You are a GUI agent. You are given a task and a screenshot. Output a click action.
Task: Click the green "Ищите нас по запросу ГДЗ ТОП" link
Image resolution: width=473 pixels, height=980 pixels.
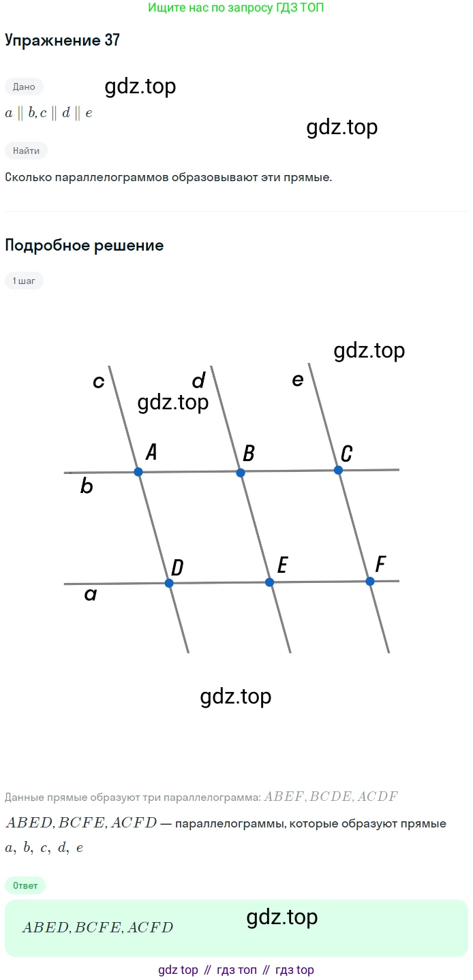pyautogui.click(x=236, y=9)
